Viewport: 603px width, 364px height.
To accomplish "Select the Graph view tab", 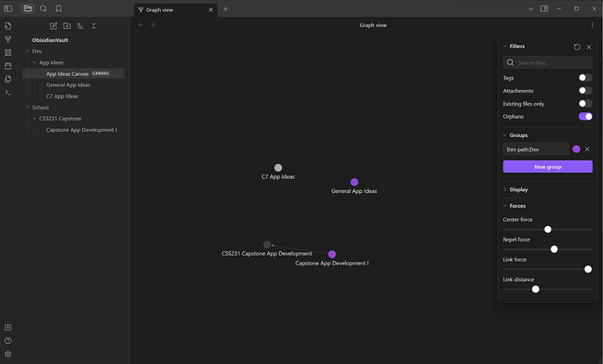I will point(174,9).
